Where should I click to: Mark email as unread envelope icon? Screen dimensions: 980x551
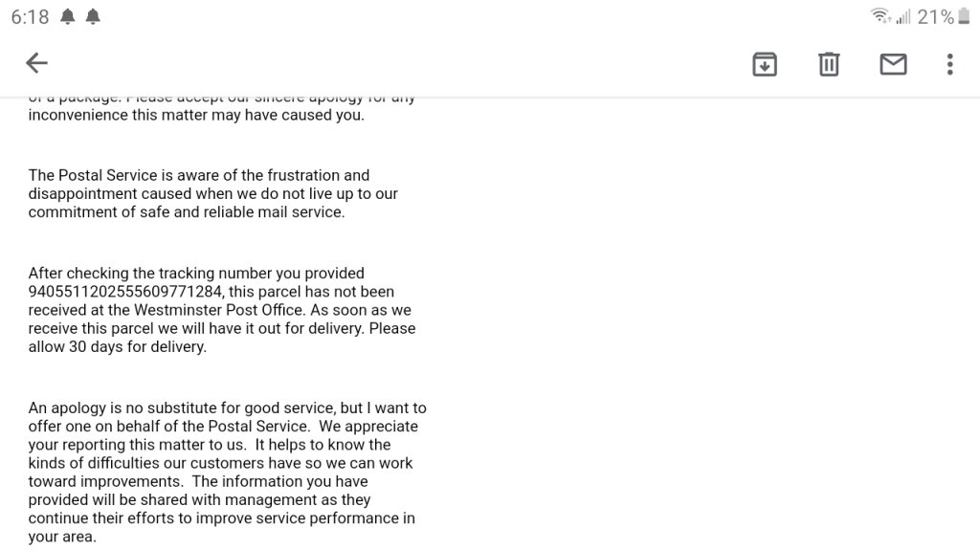893,63
